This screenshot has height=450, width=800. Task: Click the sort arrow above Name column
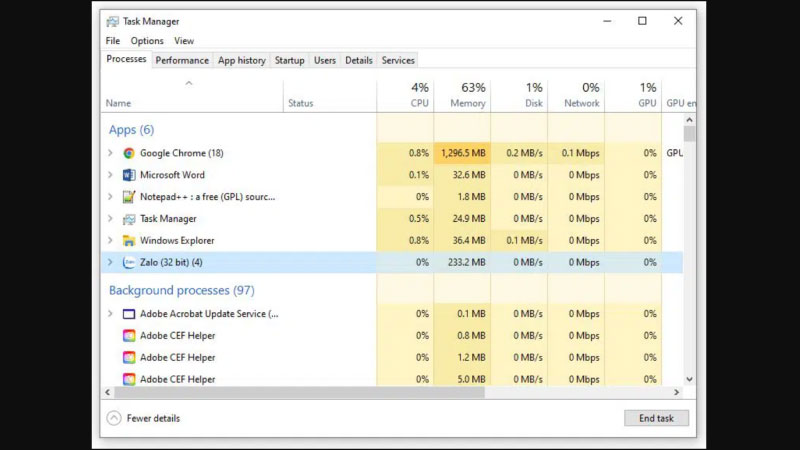(189, 83)
